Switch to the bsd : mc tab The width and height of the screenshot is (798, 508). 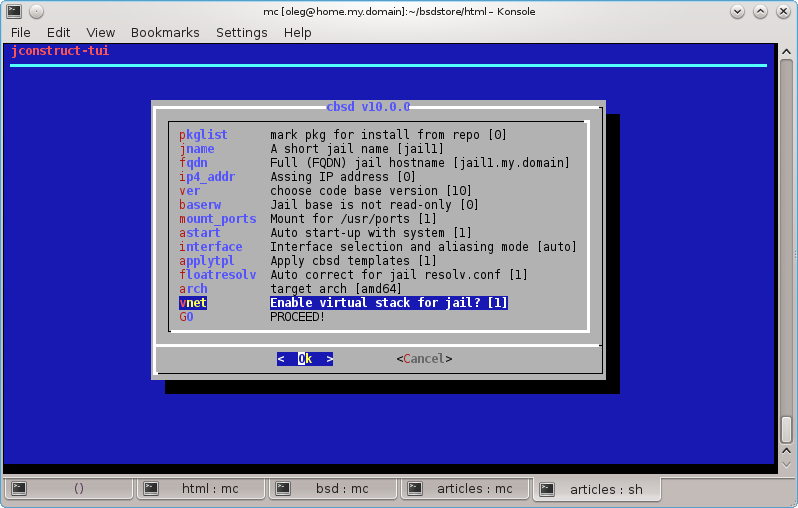(x=333, y=489)
